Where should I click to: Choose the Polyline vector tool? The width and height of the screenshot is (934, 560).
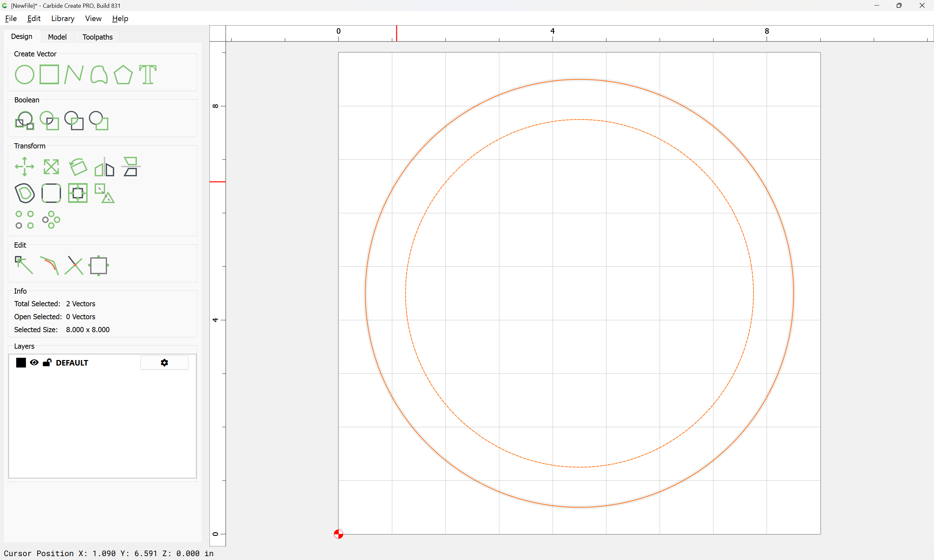coord(74,74)
